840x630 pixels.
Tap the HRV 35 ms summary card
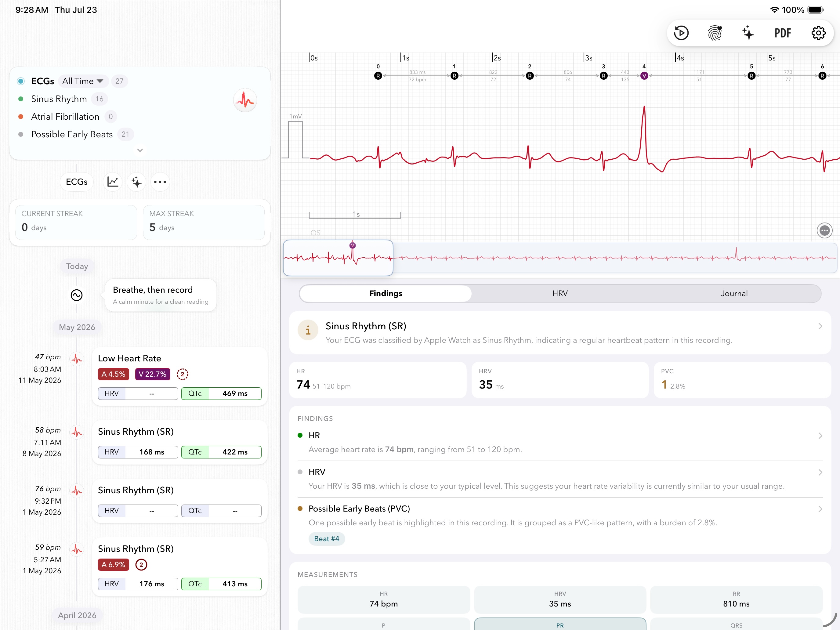coord(560,380)
